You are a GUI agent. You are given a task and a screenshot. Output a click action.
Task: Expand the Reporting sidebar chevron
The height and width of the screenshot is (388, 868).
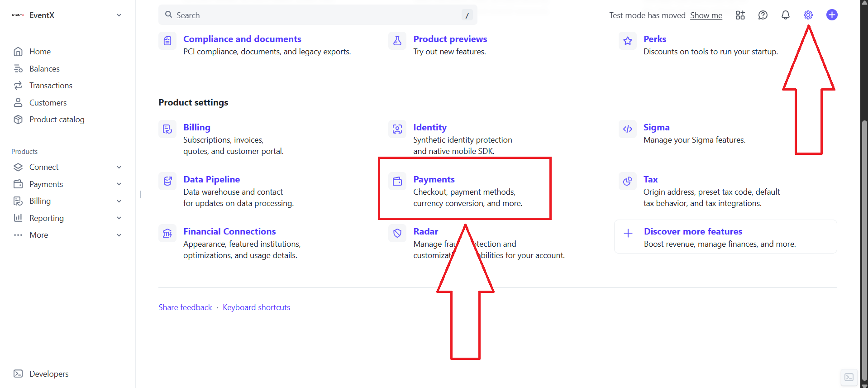[119, 218]
